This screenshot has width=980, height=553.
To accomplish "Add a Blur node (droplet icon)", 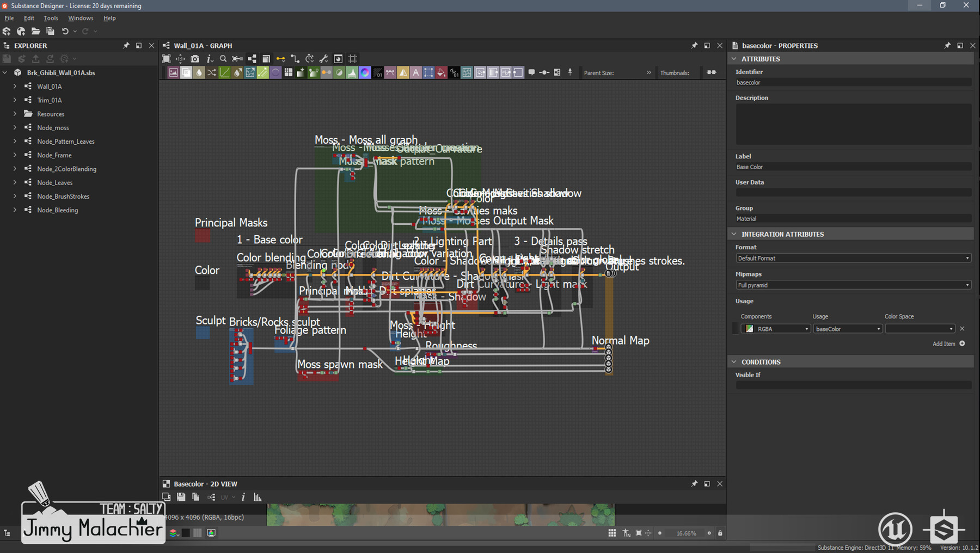I will click(x=199, y=72).
